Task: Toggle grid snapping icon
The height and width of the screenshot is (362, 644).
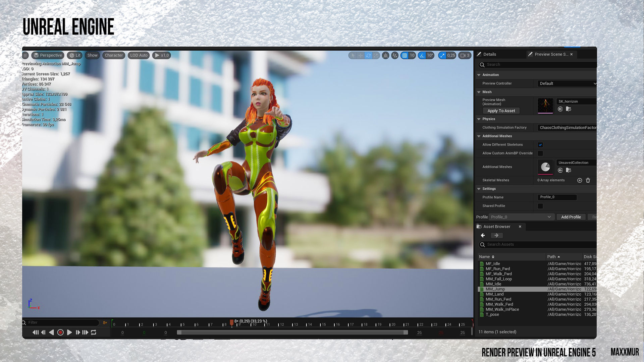Action: (x=405, y=55)
